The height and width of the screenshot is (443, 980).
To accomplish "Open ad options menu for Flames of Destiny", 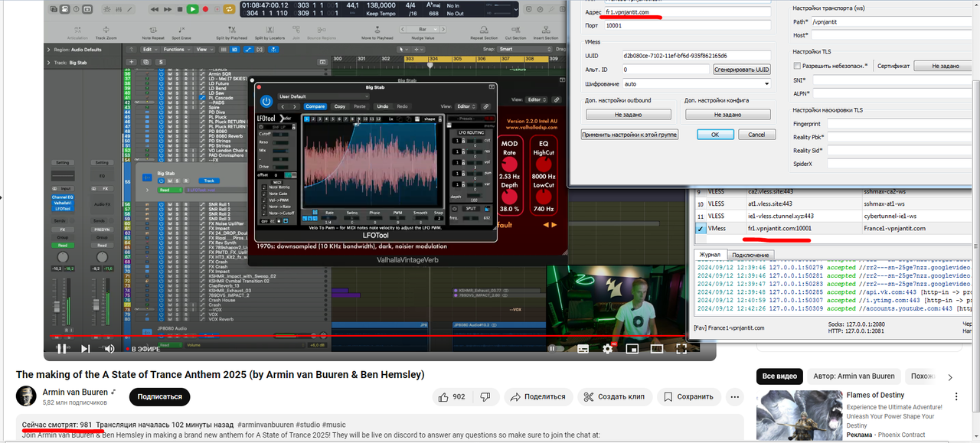I will point(955,396).
